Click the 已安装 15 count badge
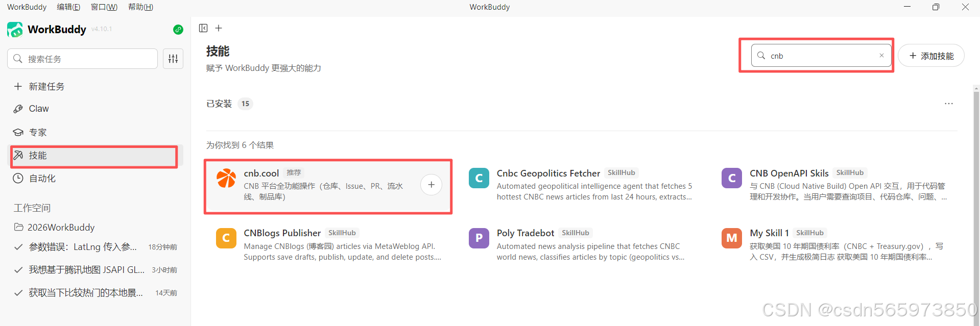Screen dimensions: 980x326 [x=245, y=104]
